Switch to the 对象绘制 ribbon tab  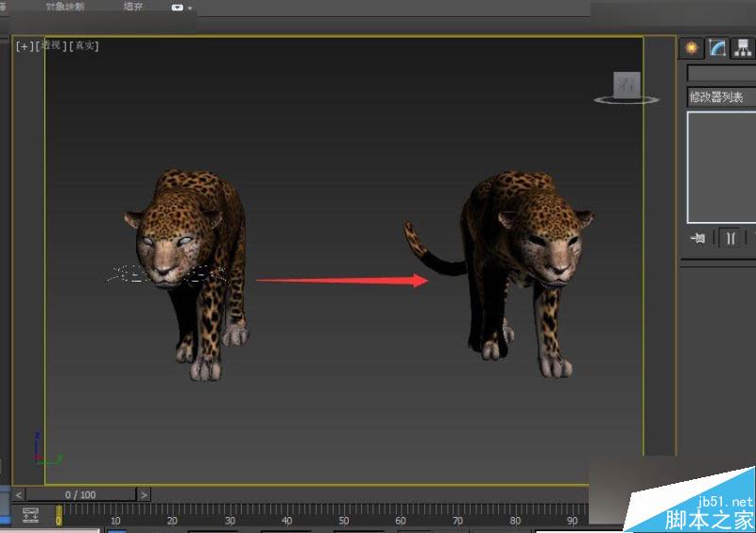click(65, 7)
